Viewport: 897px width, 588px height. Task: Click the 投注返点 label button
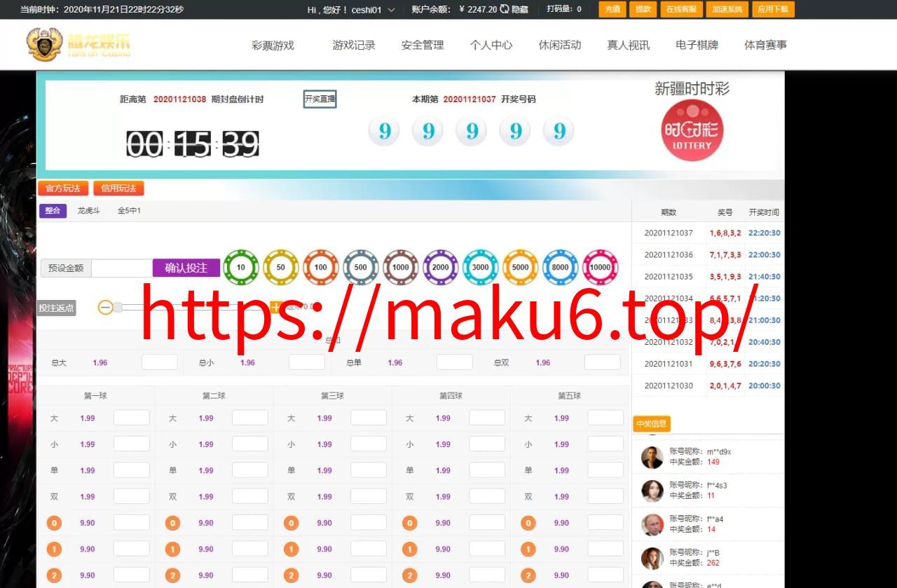tap(56, 308)
